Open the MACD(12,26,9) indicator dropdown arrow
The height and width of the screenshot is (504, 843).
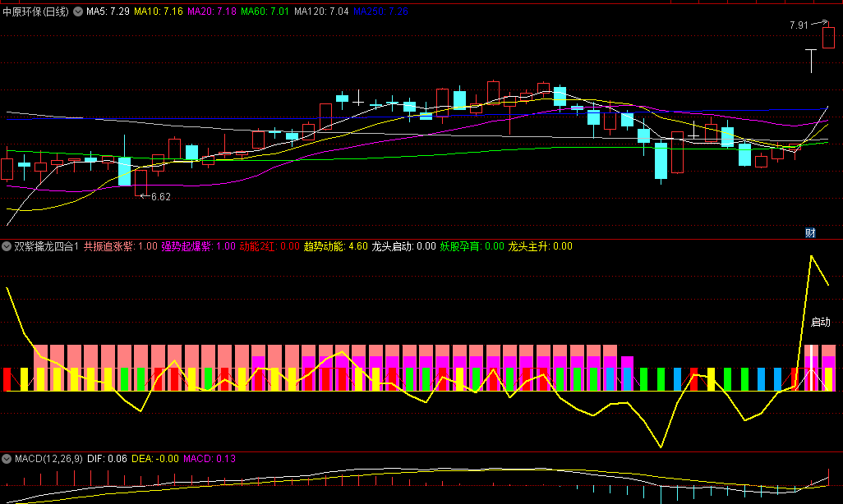pyautogui.click(x=7, y=459)
